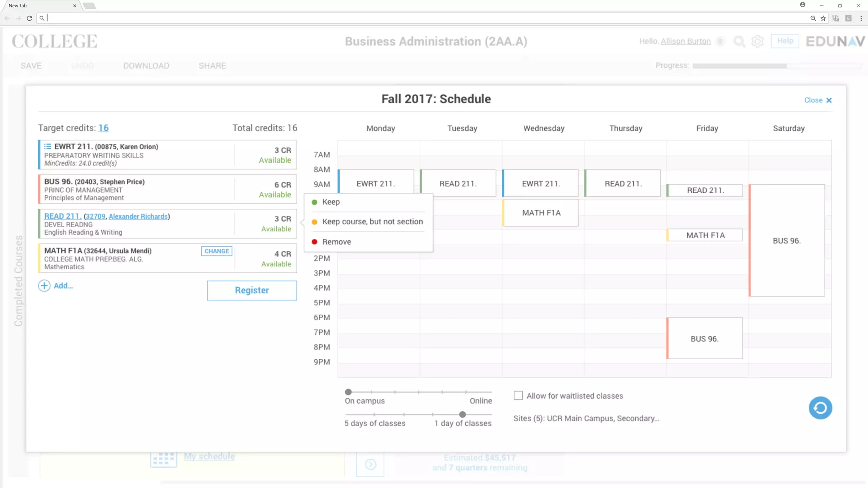Choose Keep course, but not section
Screen dimensions: 868x488
372,222
